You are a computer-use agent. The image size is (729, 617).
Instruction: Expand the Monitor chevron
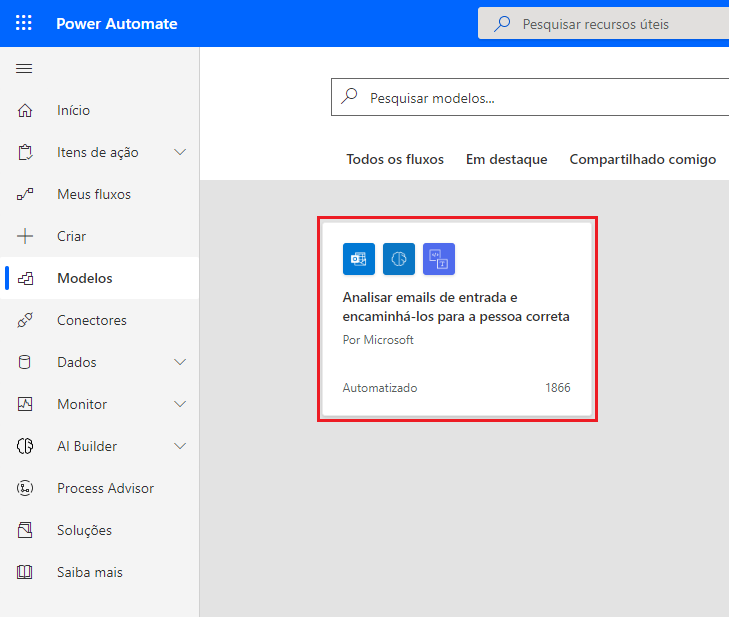coord(180,404)
